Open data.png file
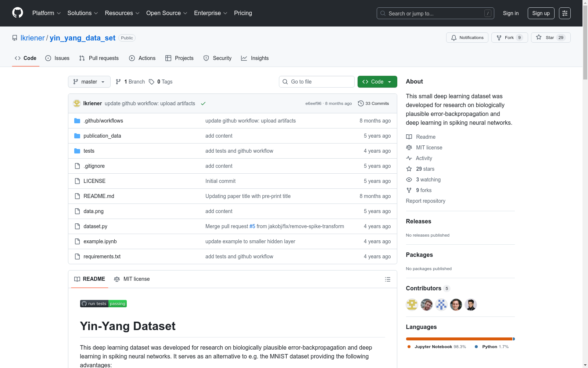Screen dimensions: 588x368 pos(93,211)
